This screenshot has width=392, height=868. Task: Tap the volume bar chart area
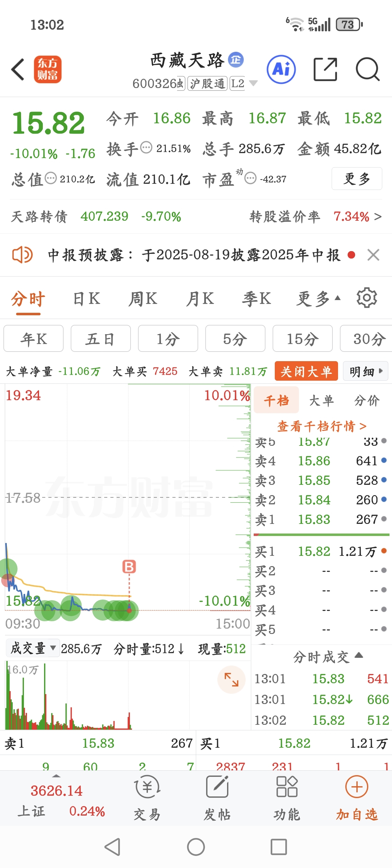click(127, 695)
